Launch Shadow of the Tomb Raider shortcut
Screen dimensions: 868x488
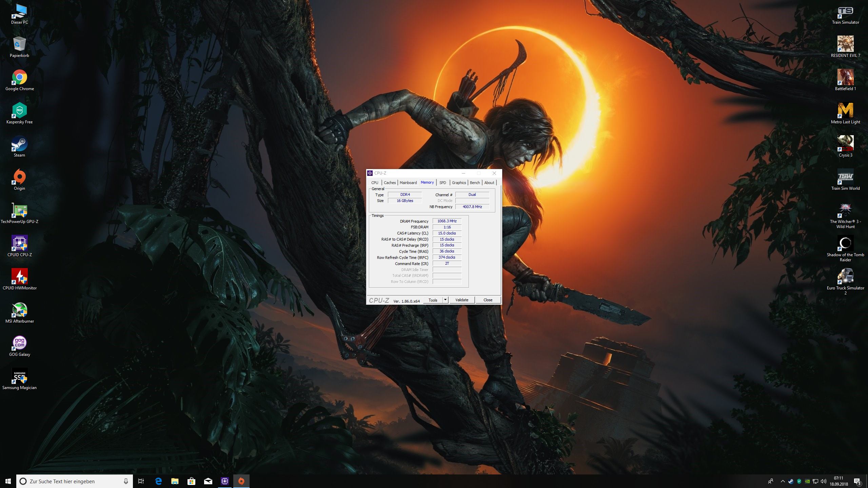coord(845,243)
